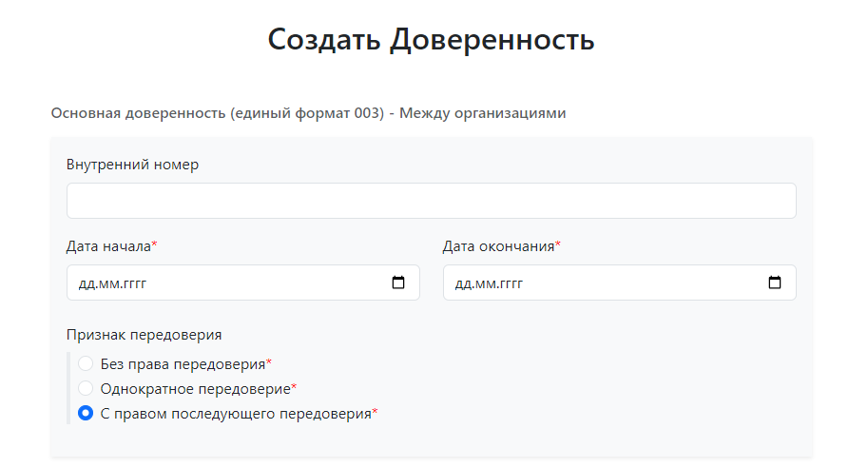Click the day part in Дата окончания

(x=464, y=283)
